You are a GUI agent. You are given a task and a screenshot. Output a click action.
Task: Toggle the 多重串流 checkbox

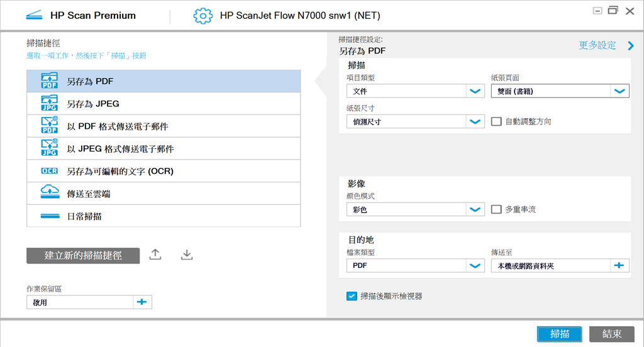496,209
